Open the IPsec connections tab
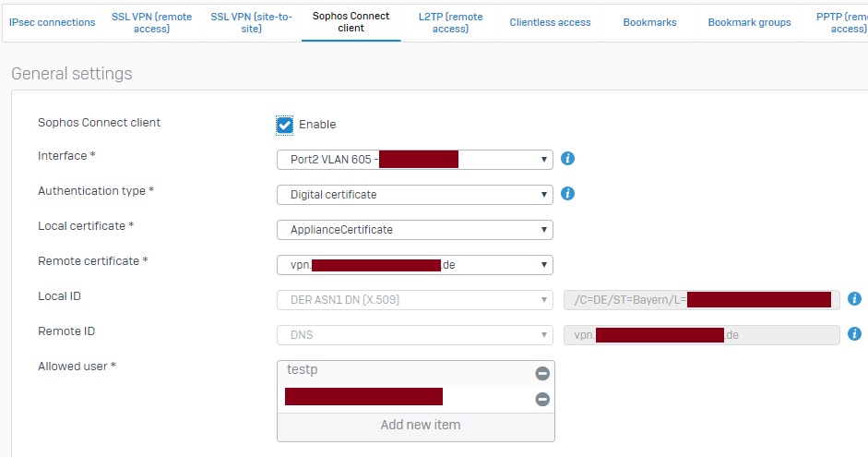 (x=52, y=23)
